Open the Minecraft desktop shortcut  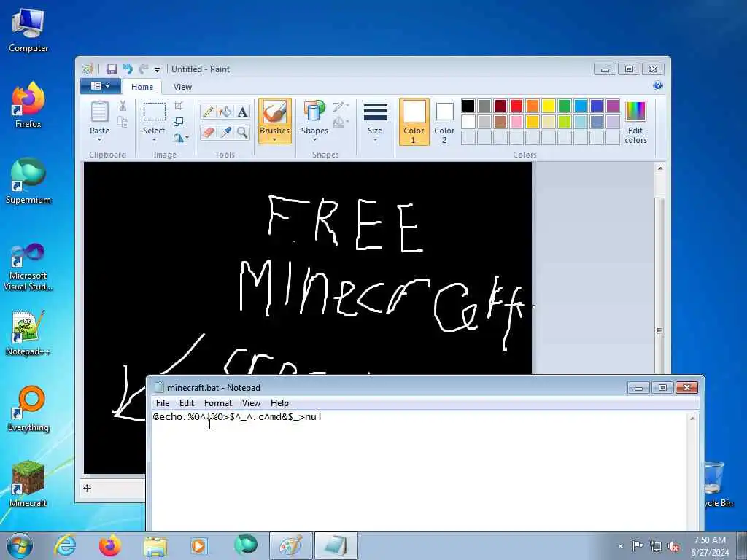(x=28, y=483)
